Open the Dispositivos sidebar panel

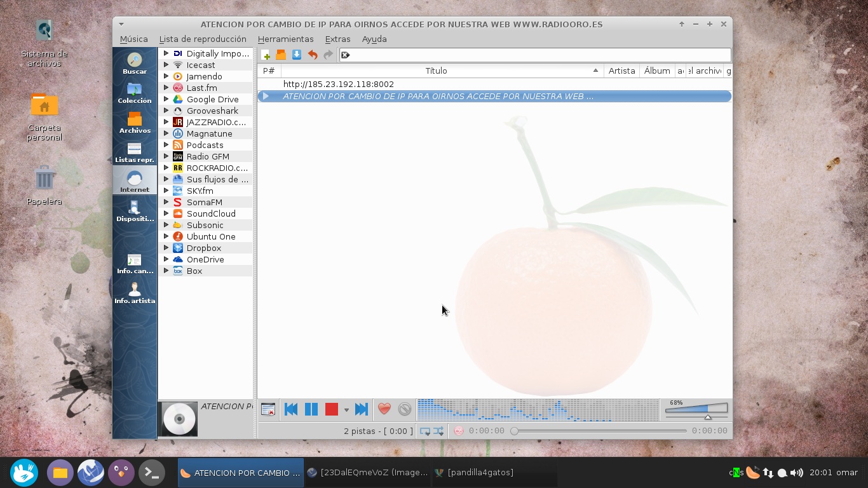pyautogui.click(x=135, y=211)
